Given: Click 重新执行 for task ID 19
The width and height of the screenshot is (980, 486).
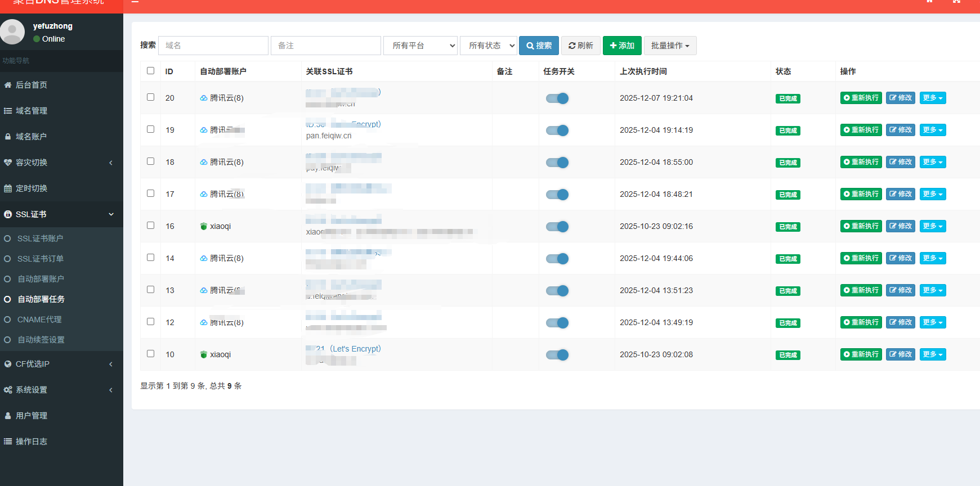Looking at the screenshot, I should click(x=861, y=130).
